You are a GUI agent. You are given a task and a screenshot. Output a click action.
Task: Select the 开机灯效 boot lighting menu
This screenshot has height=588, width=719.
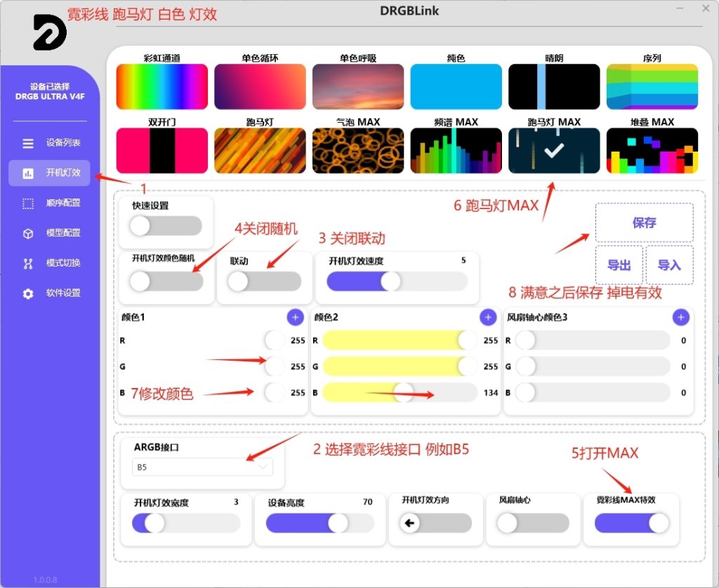click(x=50, y=173)
